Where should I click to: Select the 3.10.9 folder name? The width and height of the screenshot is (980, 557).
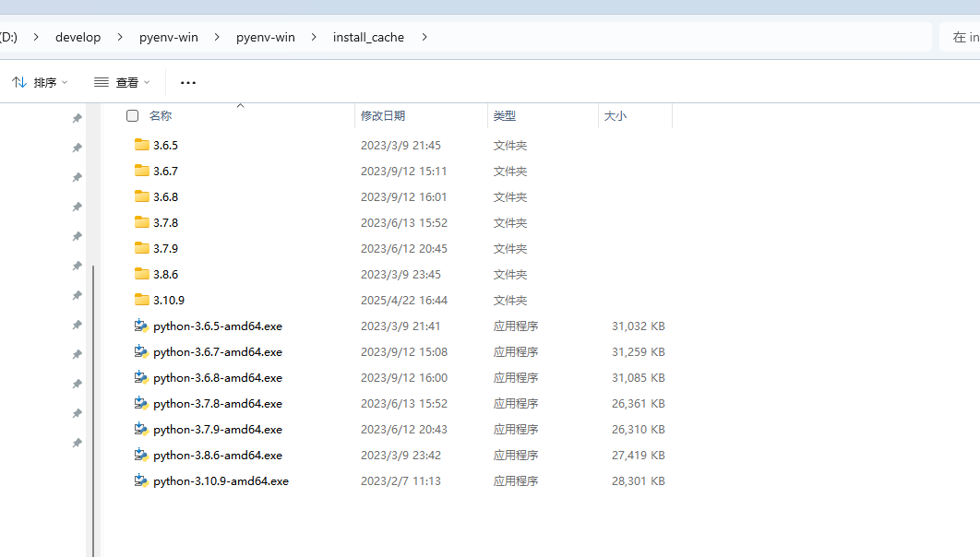(169, 300)
